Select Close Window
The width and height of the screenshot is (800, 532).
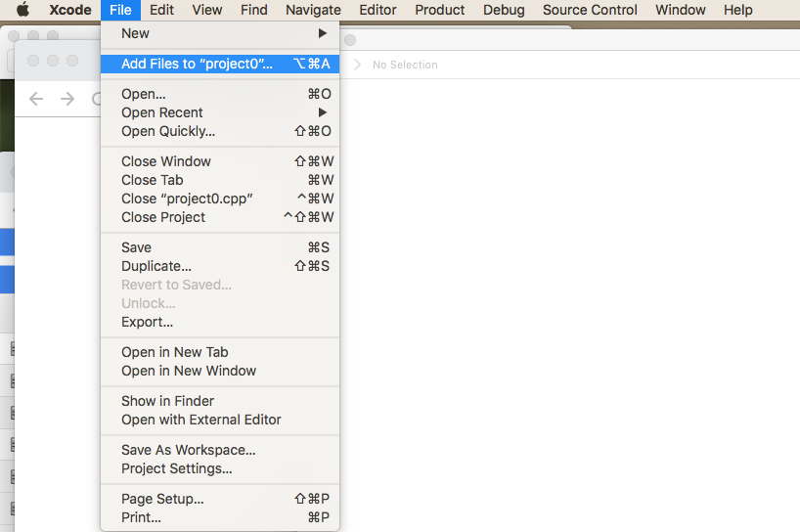click(x=220, y=161)
